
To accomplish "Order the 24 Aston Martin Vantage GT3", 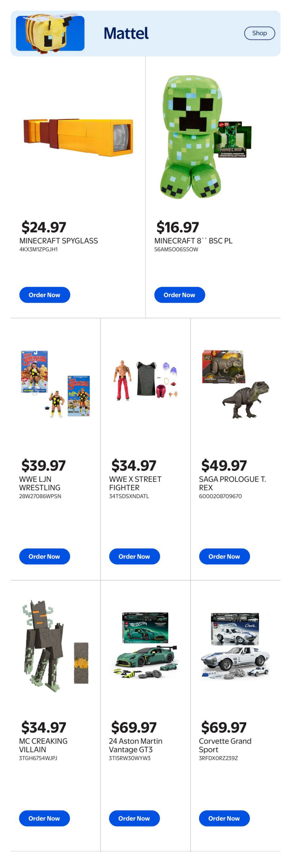I will coord(134,818).
